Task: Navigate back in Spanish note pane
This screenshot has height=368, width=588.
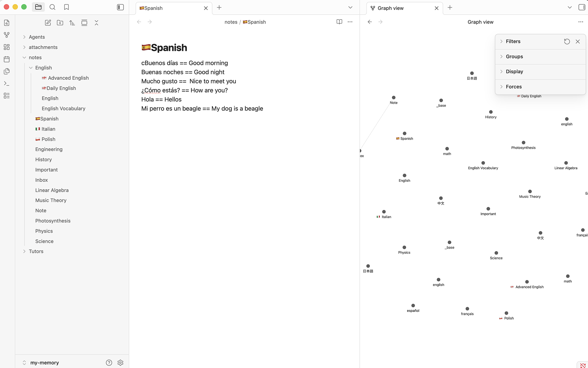Action: coord(139,22)
